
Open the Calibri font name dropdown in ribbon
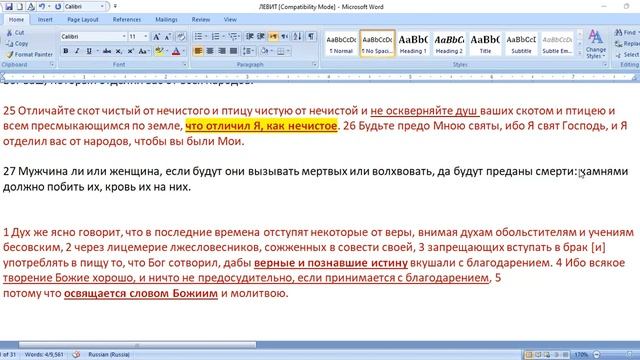(x=124, y=37)
